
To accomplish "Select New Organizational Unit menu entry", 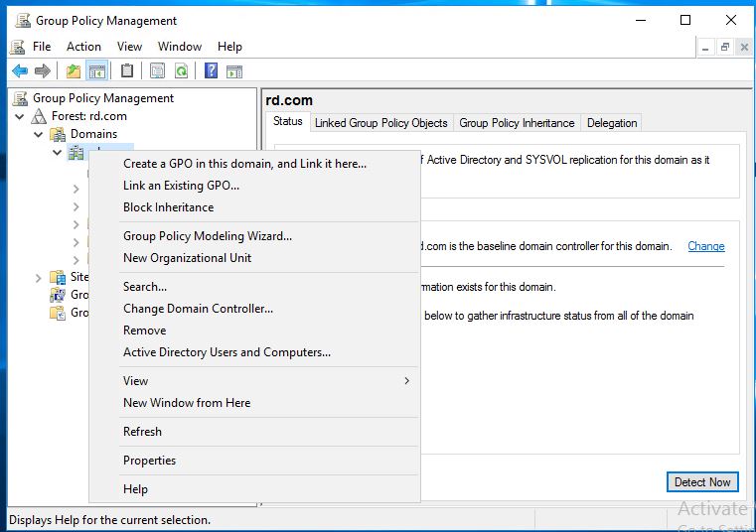I will 187,258.
